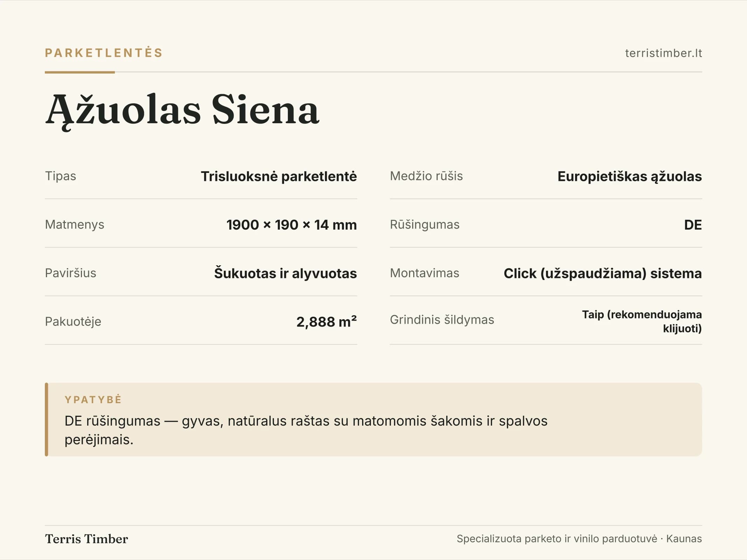747x560 pixels.
Task: Click the Tipas specification label
Action: point(61,176)
